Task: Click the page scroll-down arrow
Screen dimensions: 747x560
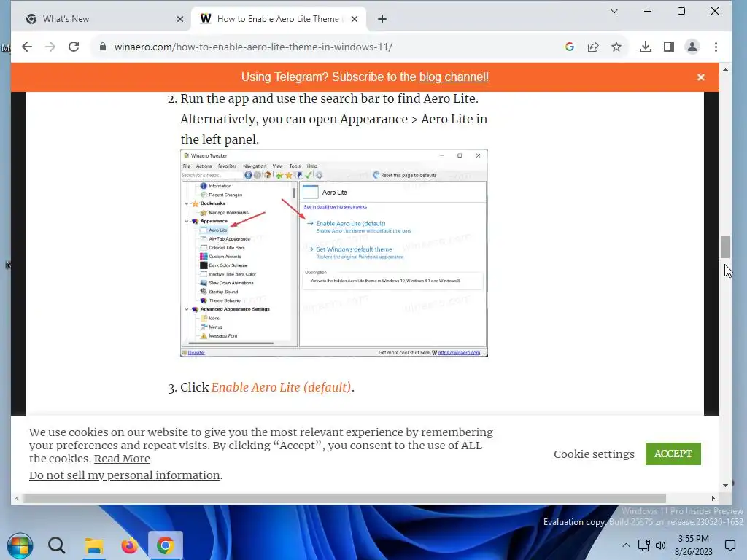Action: click(x=725, y=485)
